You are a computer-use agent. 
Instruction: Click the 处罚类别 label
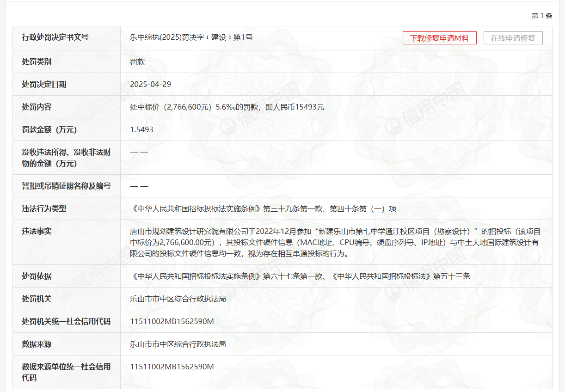coord(37,61)
